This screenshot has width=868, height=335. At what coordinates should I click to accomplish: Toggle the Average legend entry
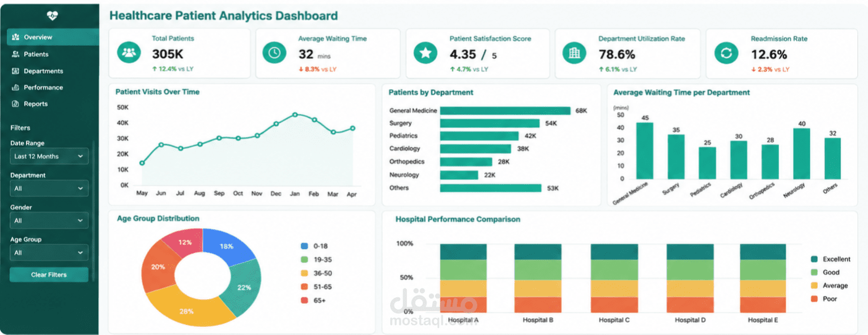[x=829, y=286]
